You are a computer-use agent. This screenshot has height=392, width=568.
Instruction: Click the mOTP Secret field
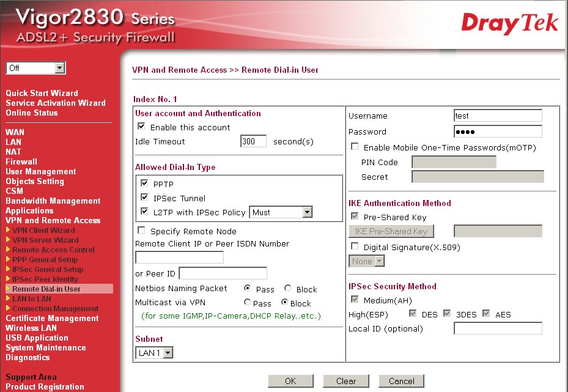(x=478, y=177)
